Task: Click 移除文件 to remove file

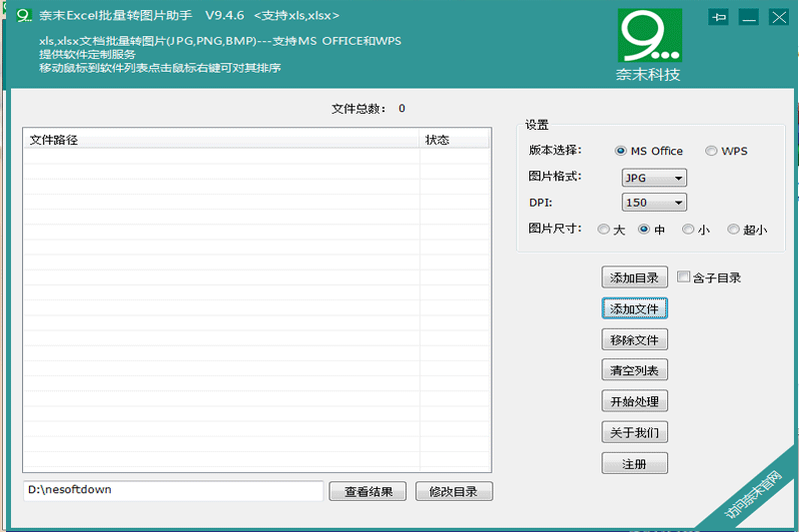Action: coord(634,340)
